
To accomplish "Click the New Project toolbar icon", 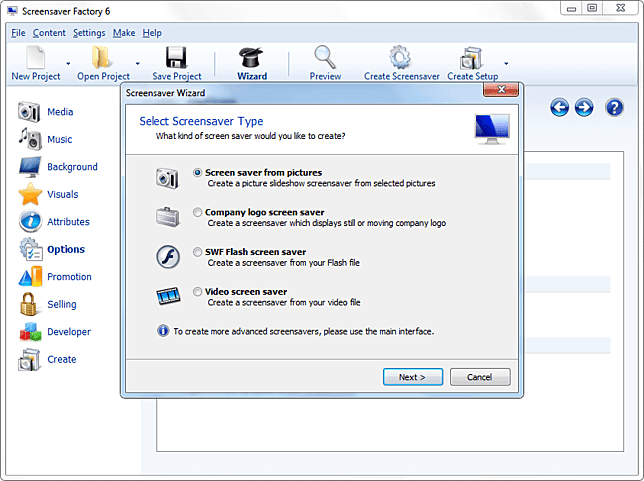I will 36,57.
